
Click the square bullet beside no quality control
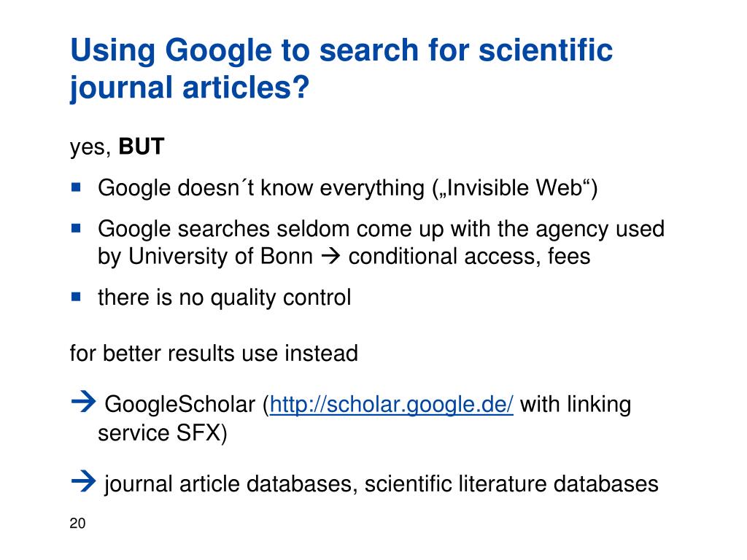click(76, 297)
